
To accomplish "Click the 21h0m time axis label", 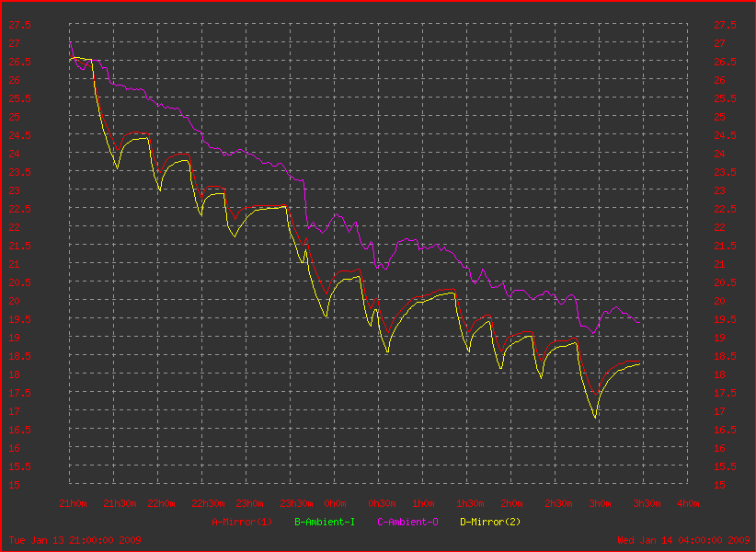I will (x=74, y=503).
